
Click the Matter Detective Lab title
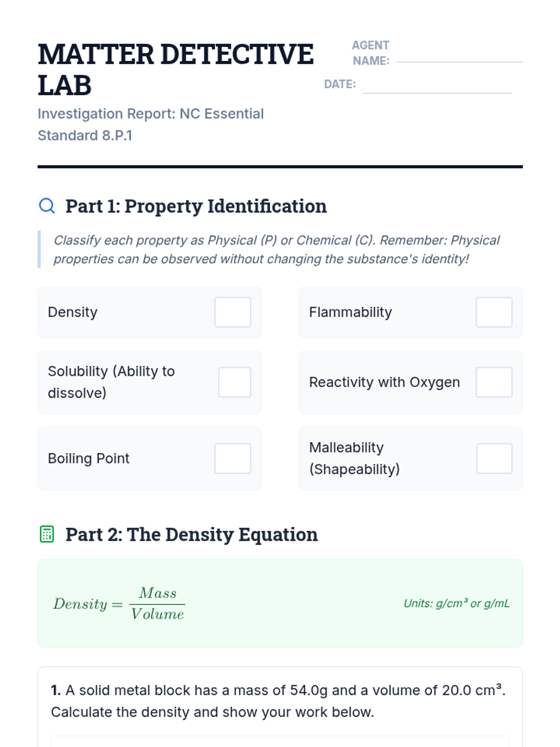(x=175, y=69)
